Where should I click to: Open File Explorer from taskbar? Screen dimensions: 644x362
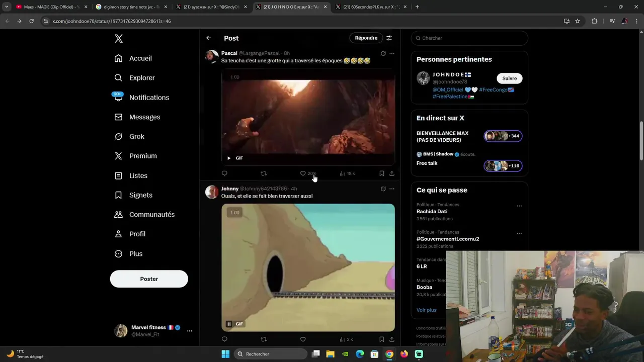[331, 354]
